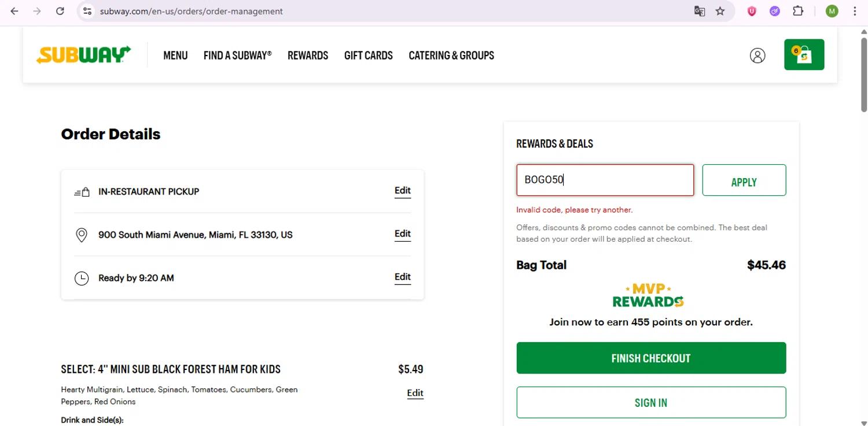Edit the Ready by 9:20 AM time
This screenshot has height=426, width=868.
(x=403, y=277)
